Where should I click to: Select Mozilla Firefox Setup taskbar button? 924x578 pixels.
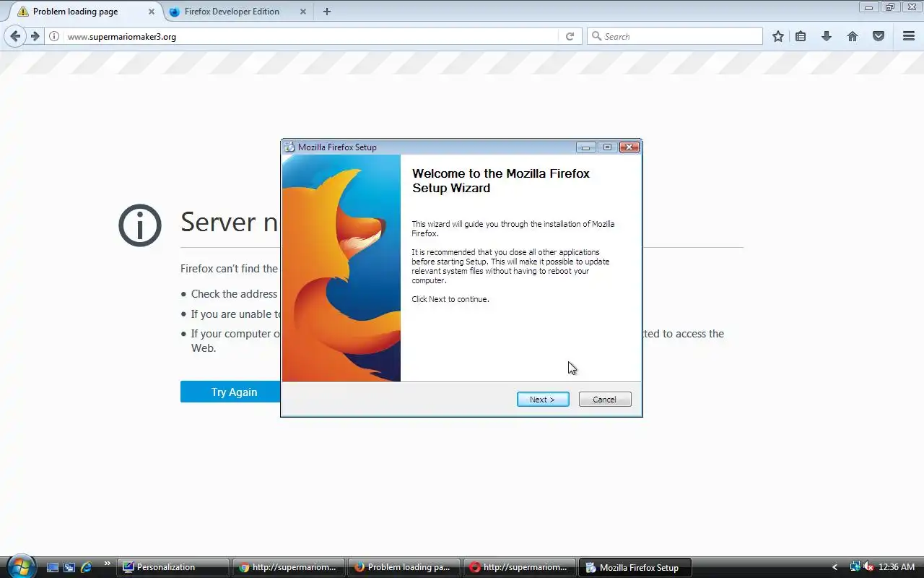pyautogui.click(x=635, y=567)
